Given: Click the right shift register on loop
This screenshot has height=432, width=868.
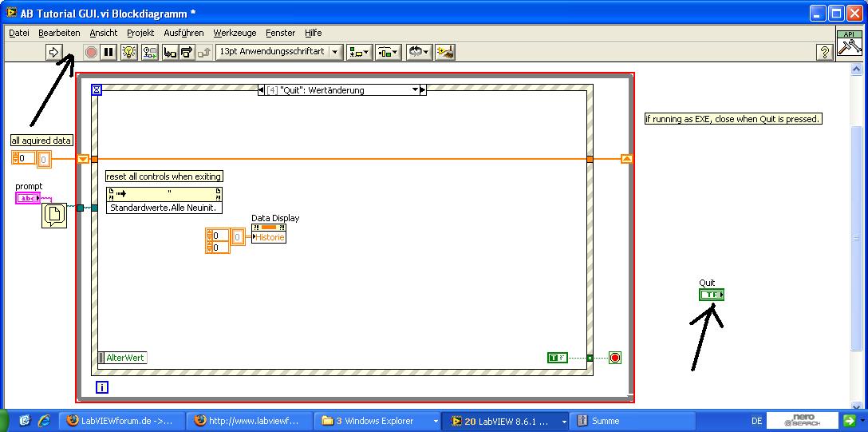Looking at the screenshot, I should 626,159.
